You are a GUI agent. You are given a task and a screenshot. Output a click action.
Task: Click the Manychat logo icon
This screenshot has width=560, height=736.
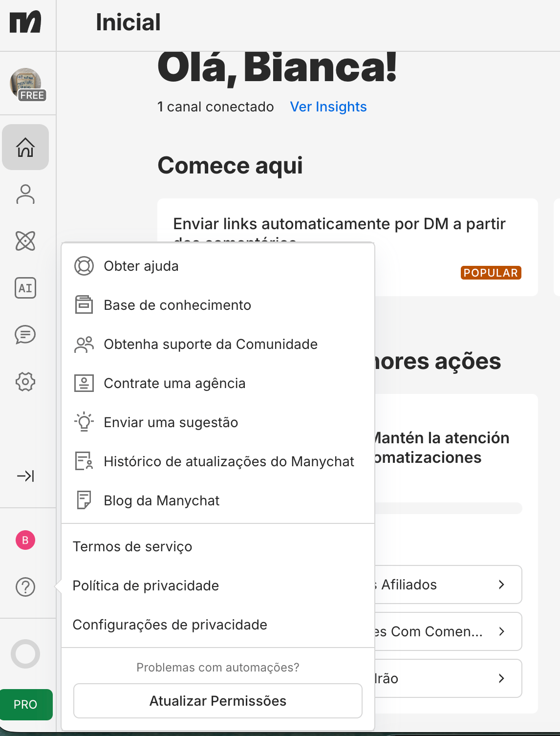tap(25, 22)
